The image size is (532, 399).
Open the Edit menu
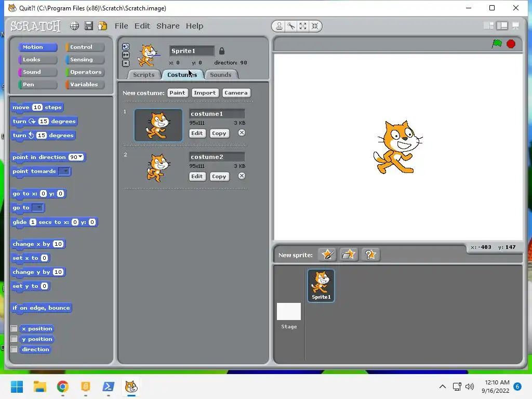pyautogui.click(x=142, y=26)
